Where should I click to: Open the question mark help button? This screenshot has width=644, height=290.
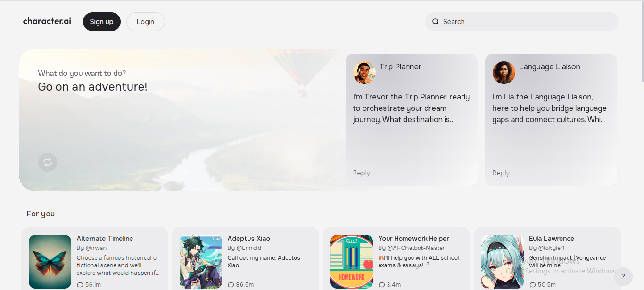pyautogui.click(x=623, y=277)
